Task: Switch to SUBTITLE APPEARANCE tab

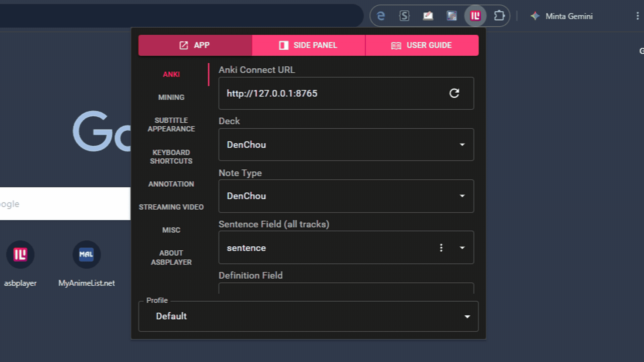Action: click(x=171, y=124)
